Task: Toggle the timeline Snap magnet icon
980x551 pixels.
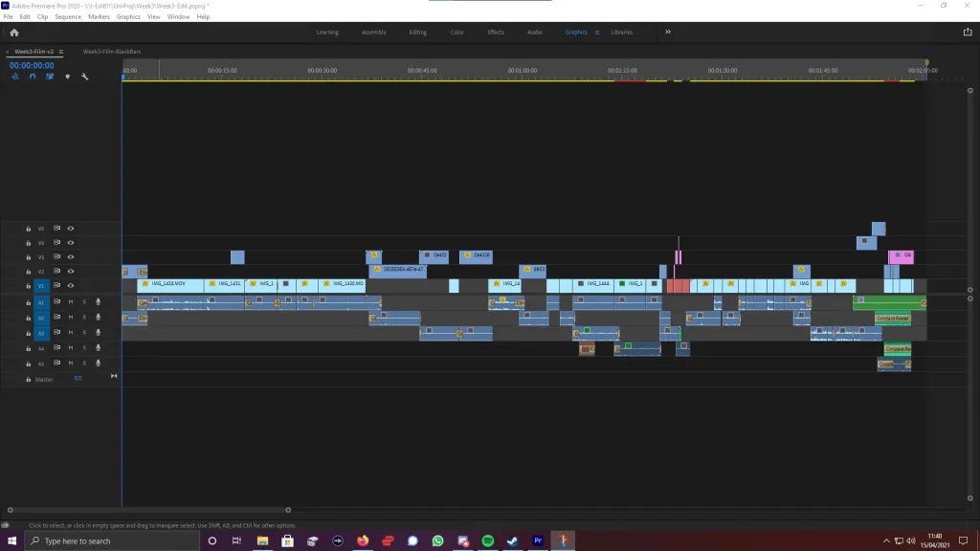Action: 33,77
